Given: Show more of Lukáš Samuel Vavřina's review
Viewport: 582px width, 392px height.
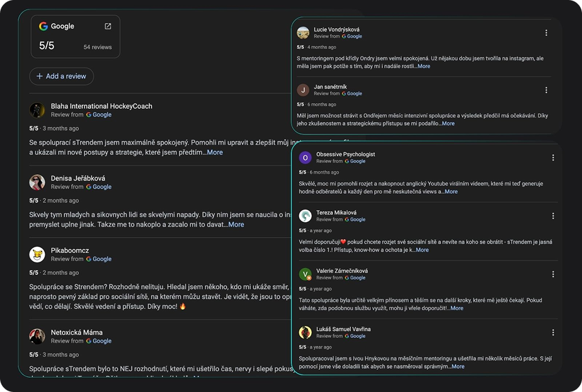Looking at the screenshot, I should pos(458,366).
